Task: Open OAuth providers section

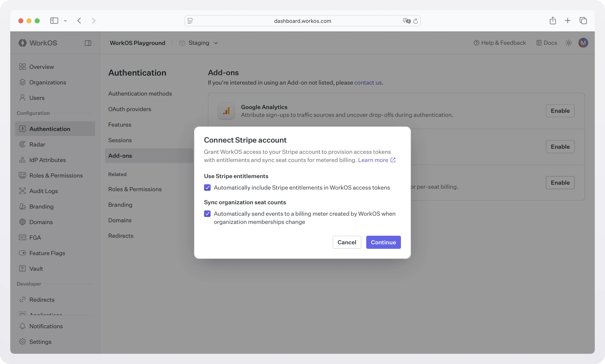Action: tap(129, 109)
